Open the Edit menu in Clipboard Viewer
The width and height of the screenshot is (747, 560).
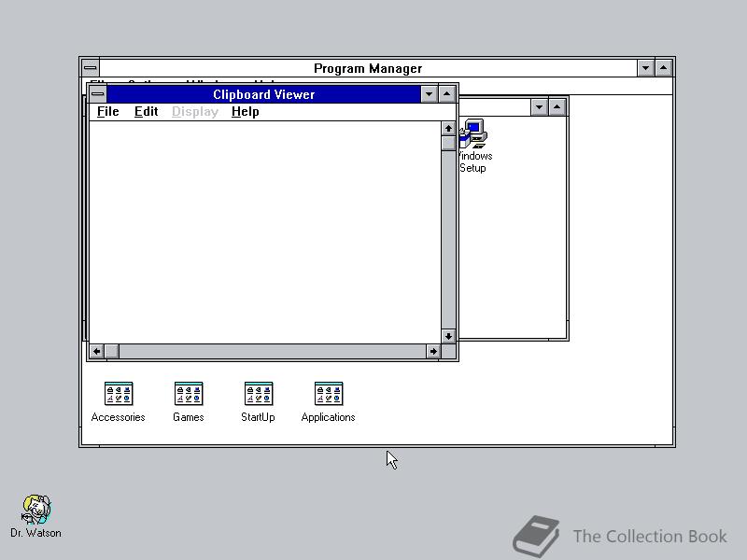[x=146, y=111]
